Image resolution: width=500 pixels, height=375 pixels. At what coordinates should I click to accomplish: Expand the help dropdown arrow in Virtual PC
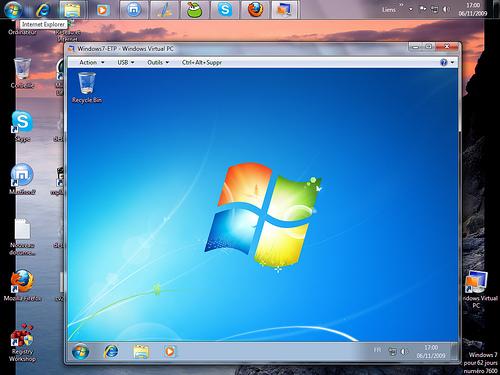click(452, 62)
